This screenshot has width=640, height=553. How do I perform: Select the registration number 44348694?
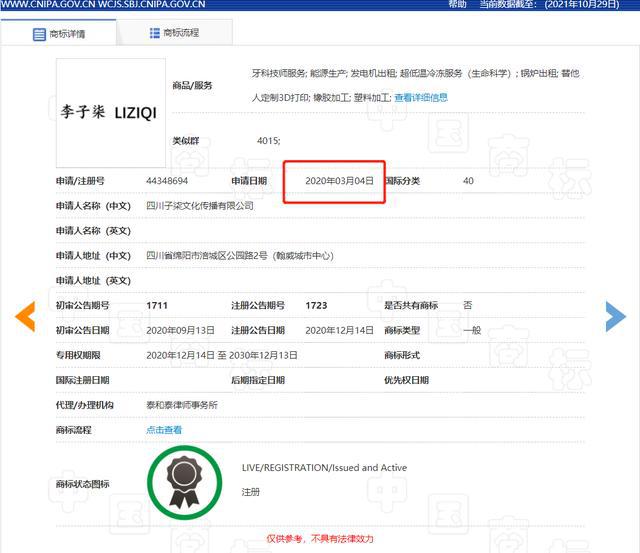coord(167,181)
